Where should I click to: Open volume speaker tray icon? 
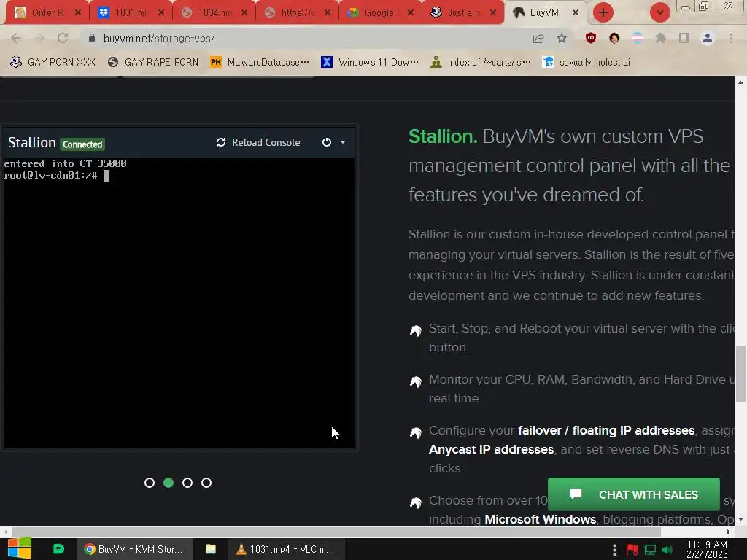667,550
